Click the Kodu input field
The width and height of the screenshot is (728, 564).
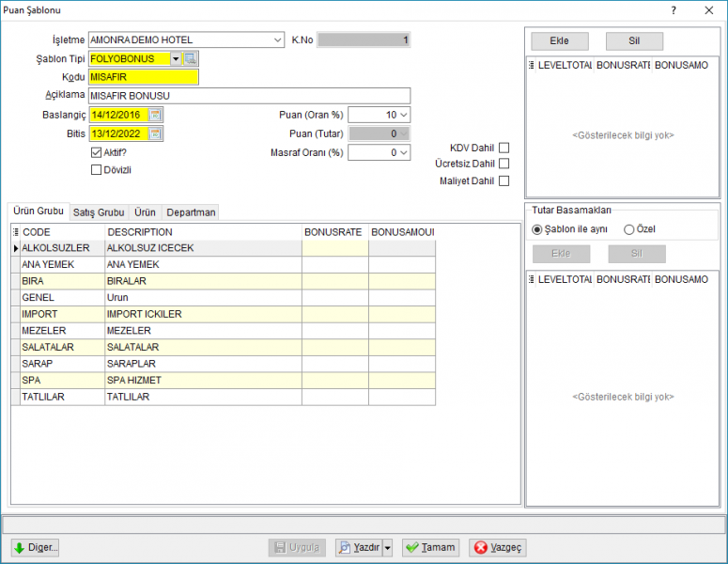click(144, 77)
